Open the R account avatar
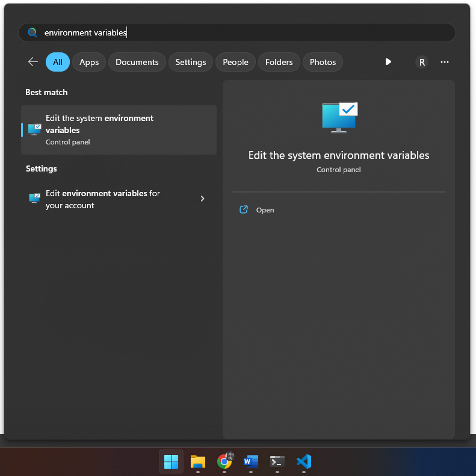The image size is (476, 476). click(422, 62)
